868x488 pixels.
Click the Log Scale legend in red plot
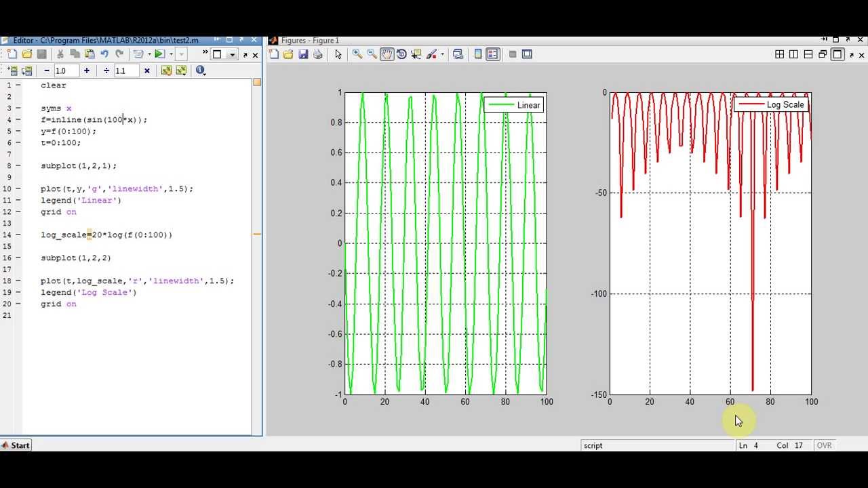click(771, 104)
